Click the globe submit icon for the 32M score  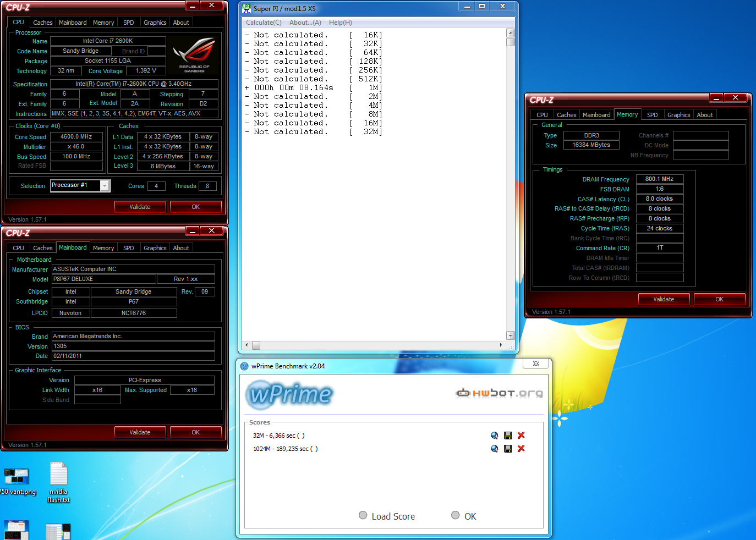(494, 436)
